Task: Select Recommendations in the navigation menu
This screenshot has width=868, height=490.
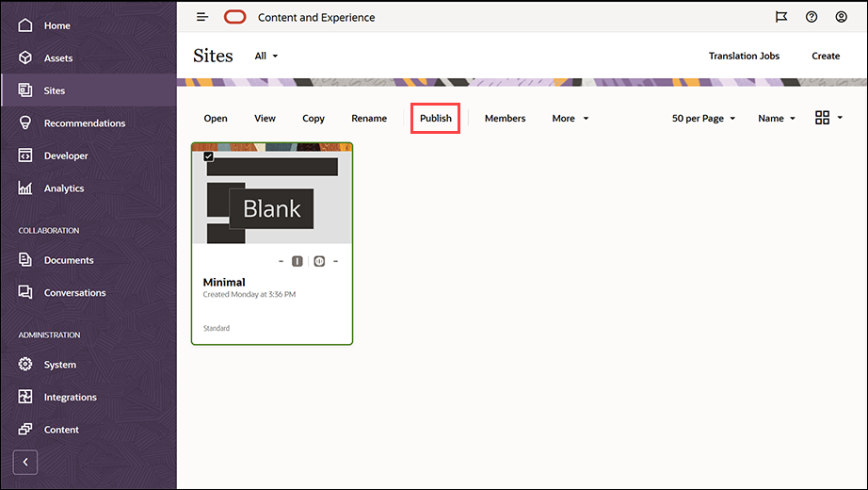Action: (85, 123)
